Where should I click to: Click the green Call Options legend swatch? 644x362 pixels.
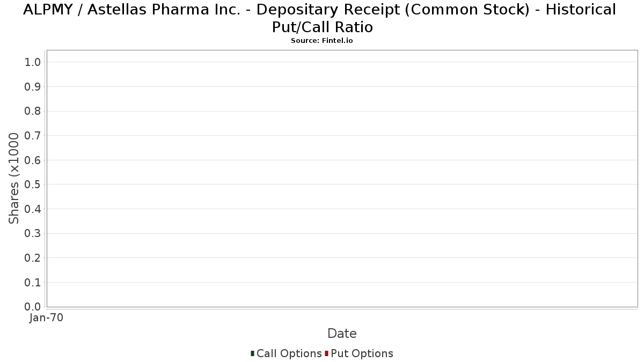(252, 353)
